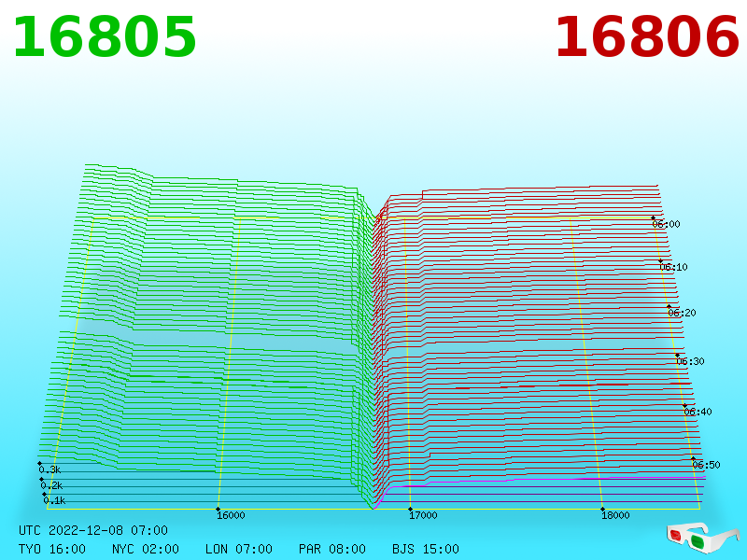Click the red 16806 ask price
Image resolution: width=747 pixels, height=560 pixels.
(x=647, y=37)
